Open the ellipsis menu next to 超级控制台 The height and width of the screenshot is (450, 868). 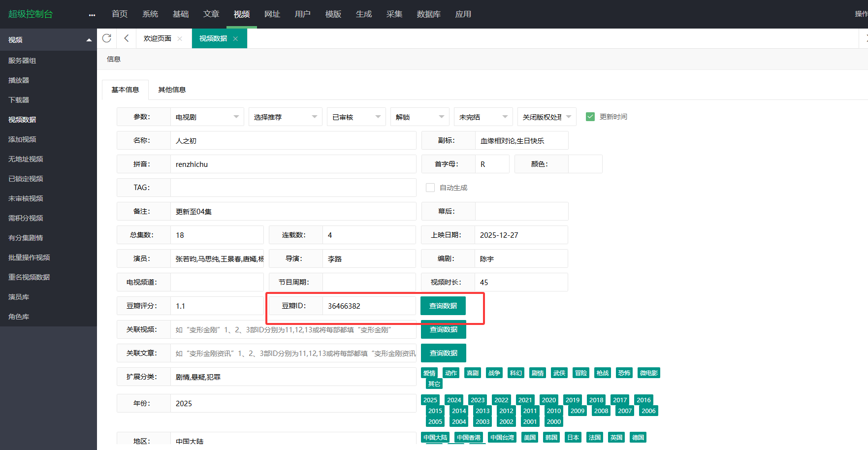(x=92, y=15)
